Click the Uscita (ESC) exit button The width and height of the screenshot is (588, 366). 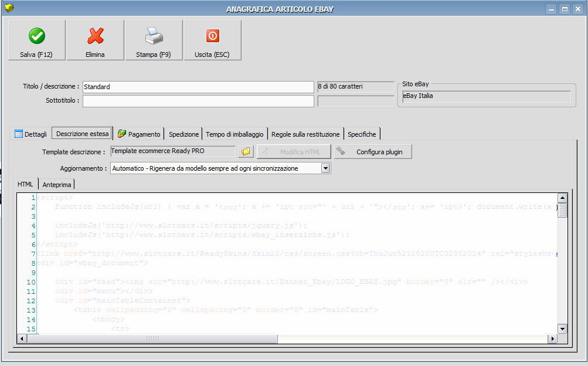click(212, 40)
